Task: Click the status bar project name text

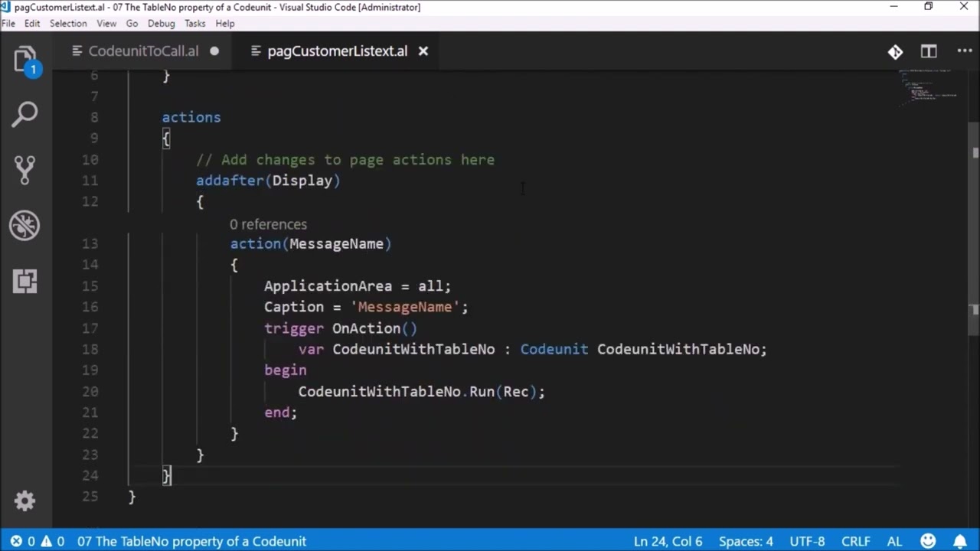Action: click(x=191, y=541)
